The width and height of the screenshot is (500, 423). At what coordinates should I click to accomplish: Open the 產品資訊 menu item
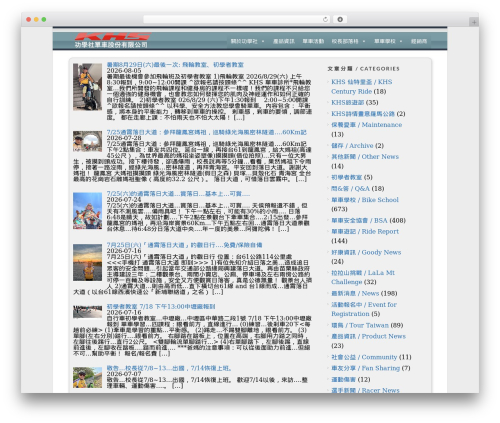pyautogui.click(x=284, y=41)
